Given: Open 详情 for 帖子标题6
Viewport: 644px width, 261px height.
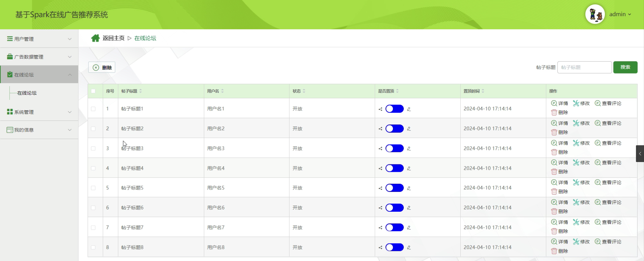Looking at the screenshot, I should [x=559, y=202].
